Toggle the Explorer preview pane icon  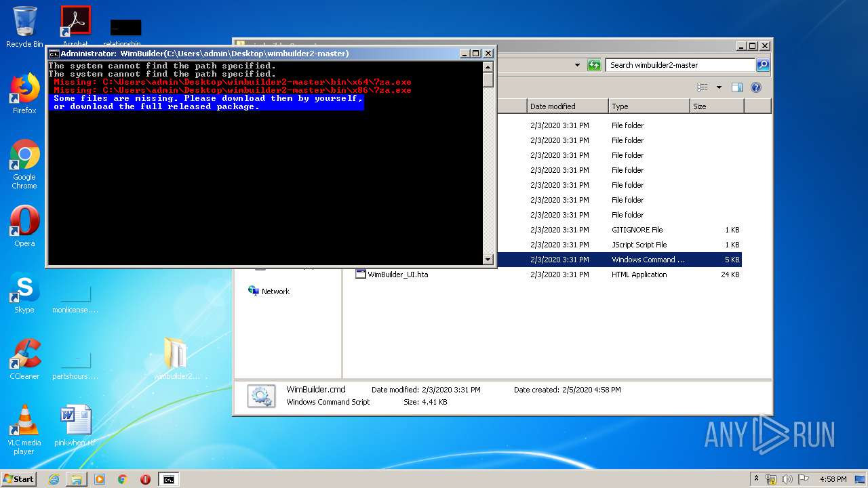(737, 87)
